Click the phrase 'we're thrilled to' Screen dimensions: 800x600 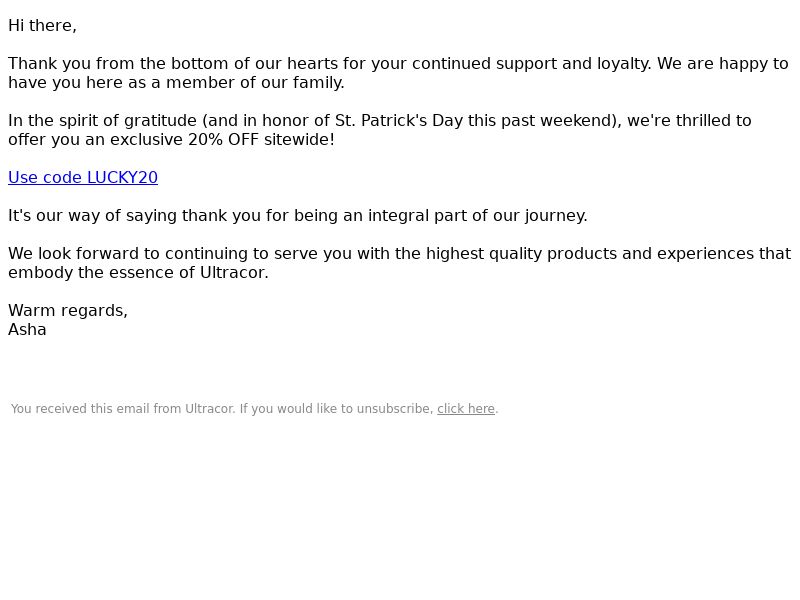689,121
